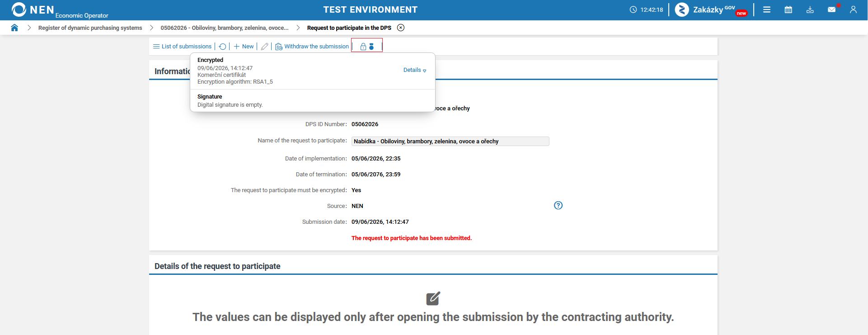Click the Name of the request field
The image size is (868, 335).
[450, 141]
